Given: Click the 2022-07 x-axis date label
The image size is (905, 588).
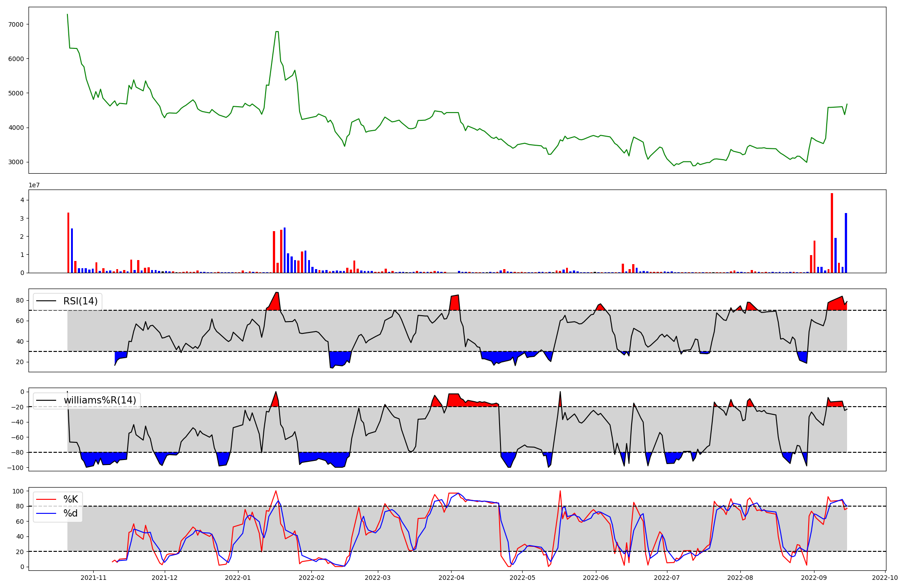Looking at the screenshot, I should click(667, 578).
